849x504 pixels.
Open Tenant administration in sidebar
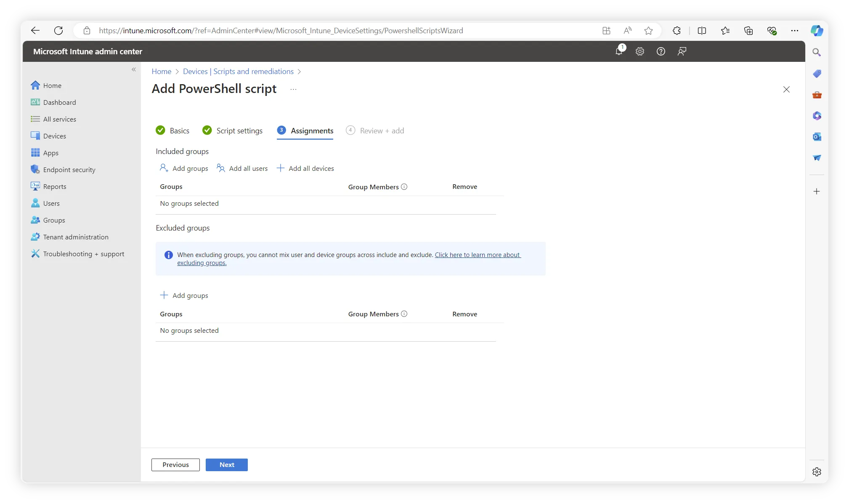76,237
